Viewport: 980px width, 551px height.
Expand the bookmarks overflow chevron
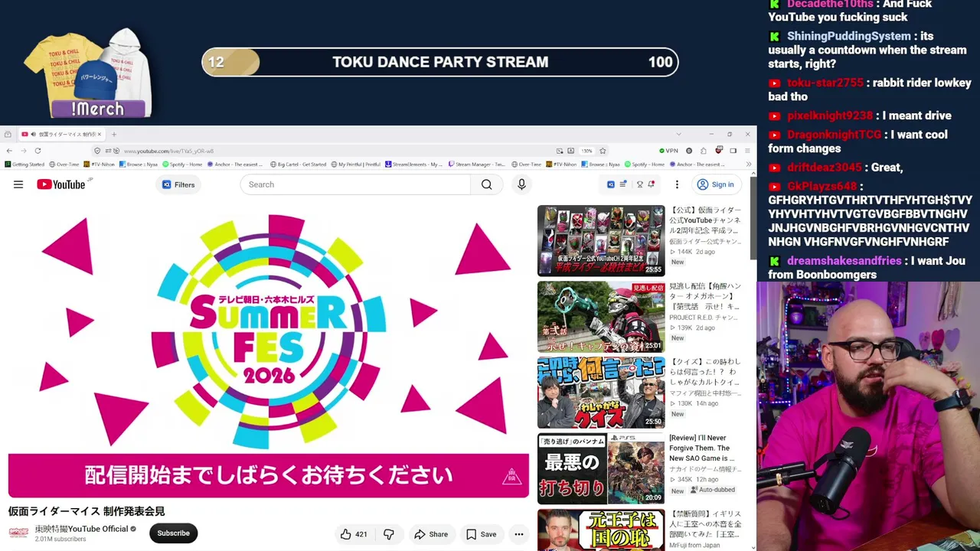point(748,165)
